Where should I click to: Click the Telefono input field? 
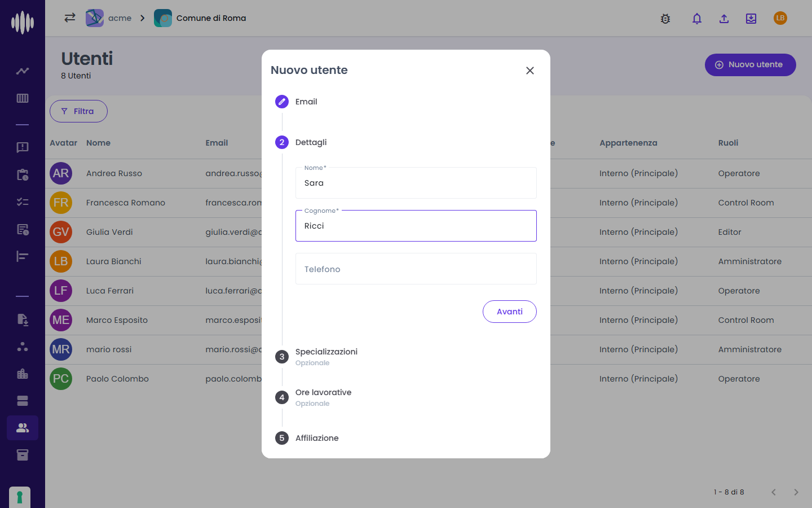click(x=416, y=269)
